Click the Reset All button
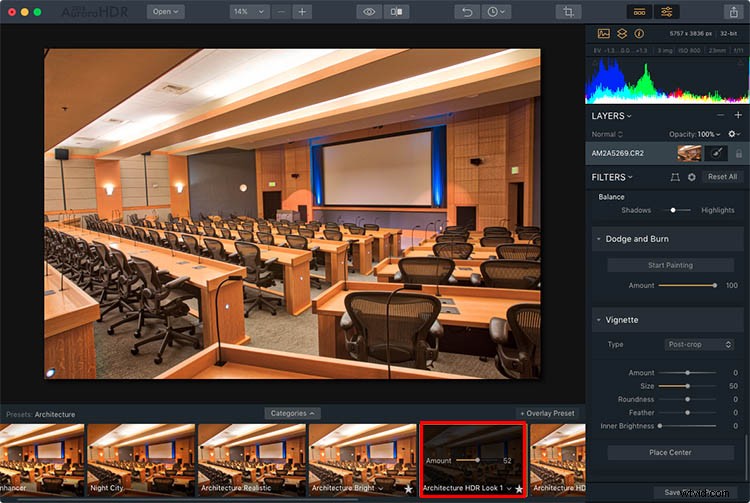 (x=722, y=177)
